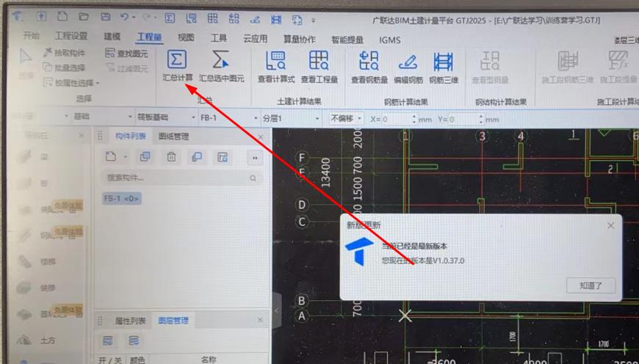Click the search magnifier in component search
The height and width of the screenshot is (364, 639).
coord(253,178)
